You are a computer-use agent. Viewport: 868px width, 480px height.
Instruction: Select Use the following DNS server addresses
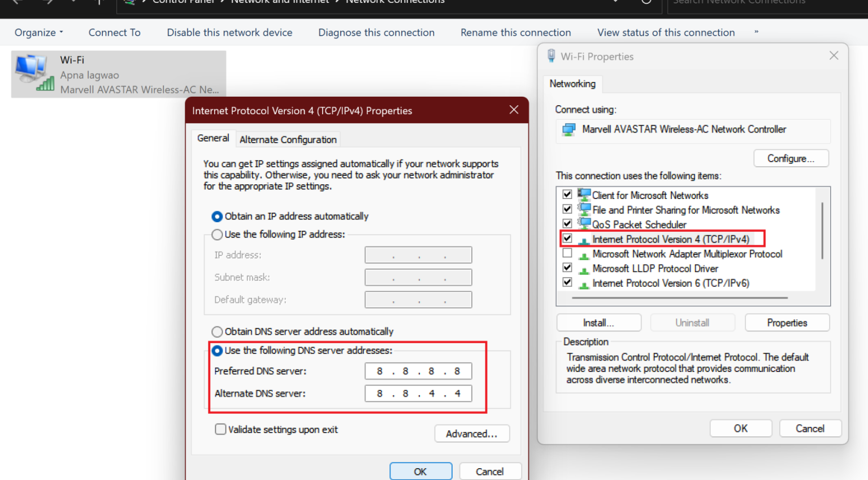point(217,351)
